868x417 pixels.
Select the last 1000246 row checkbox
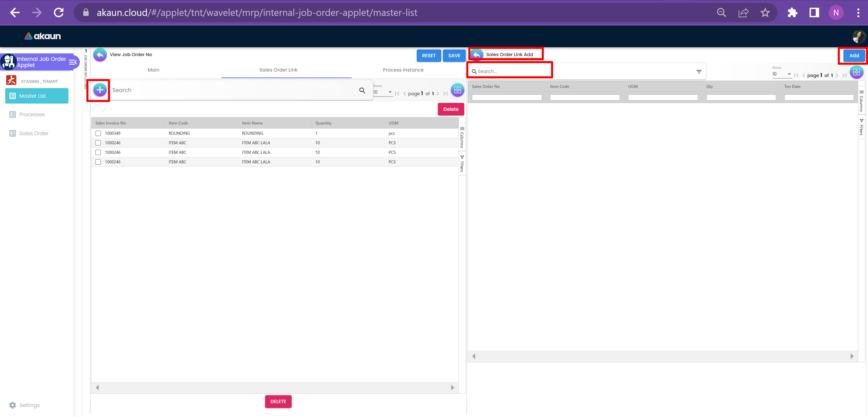(x=98, y=162)
